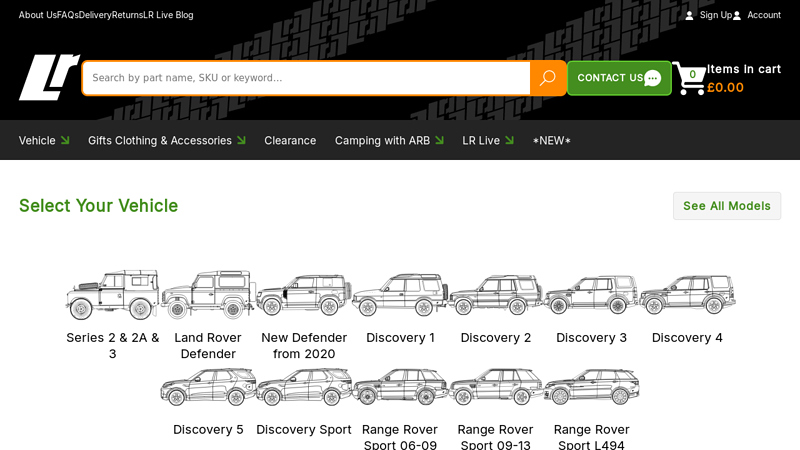Expand the LR Live menu arrow
This screenshot has height=450, width=800.
(x=509, y=140)
